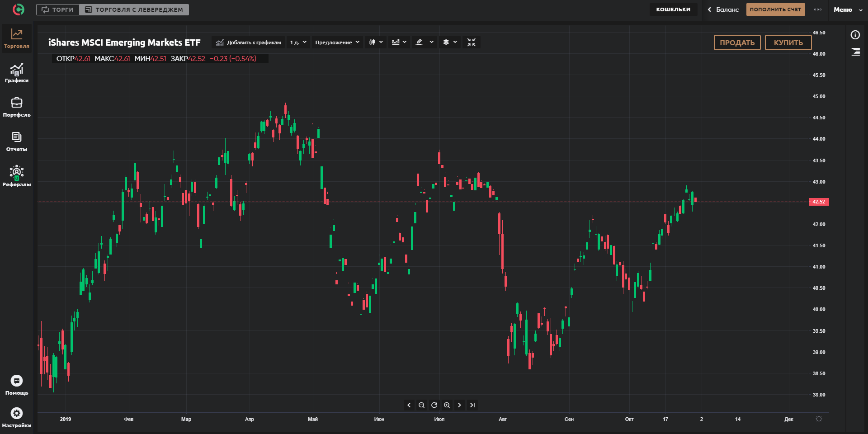This screenshot has width=868, height=434.
Task: Switch to the Торги tab
Action: [x=58, y=9]
